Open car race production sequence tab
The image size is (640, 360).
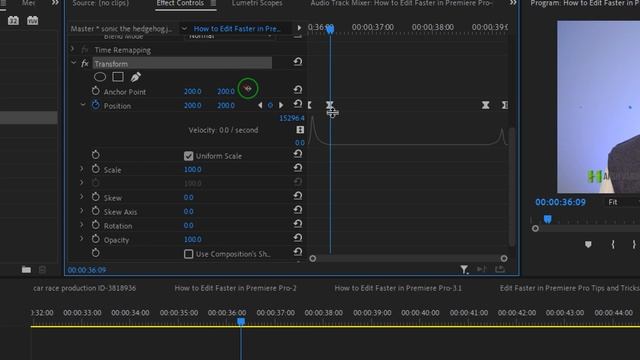click(84, 288)
